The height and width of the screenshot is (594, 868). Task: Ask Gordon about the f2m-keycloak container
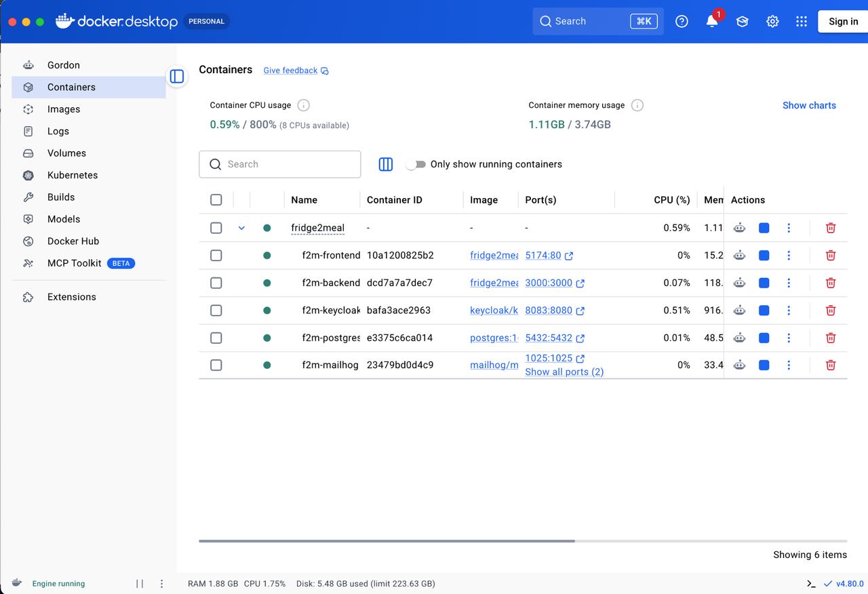[x=739, y=311]
